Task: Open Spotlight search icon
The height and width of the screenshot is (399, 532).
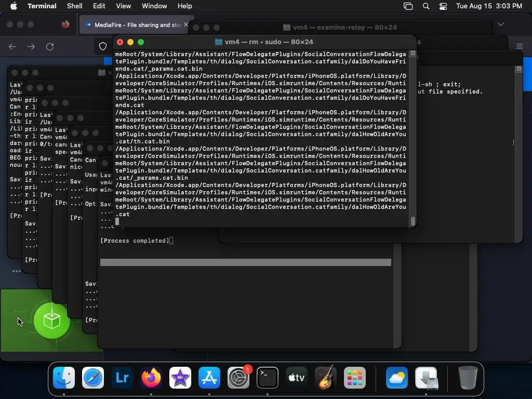Action: [426, 6]
